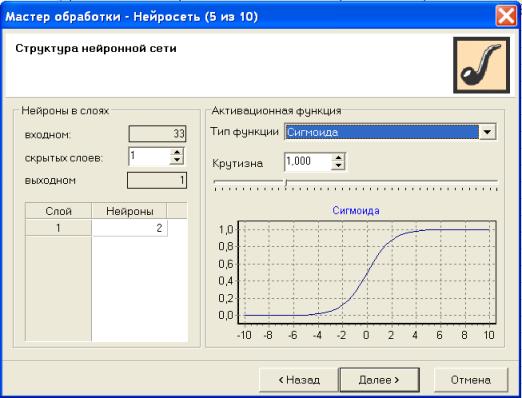Viewport: 522px width, 398px height.
Task: Click the Крутизна slider thumb
Action: point(285,183)
